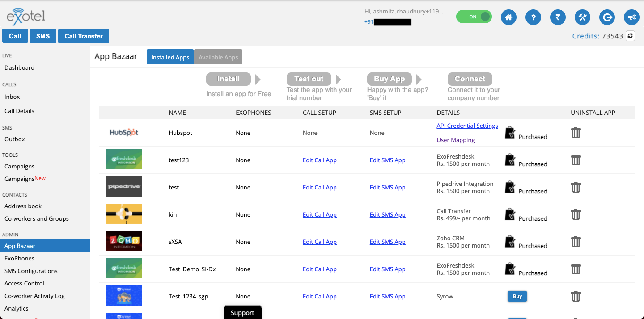The height and width of the screenshot is (319, 644).
Task: Edit Call App for test123
Action: 320,160
